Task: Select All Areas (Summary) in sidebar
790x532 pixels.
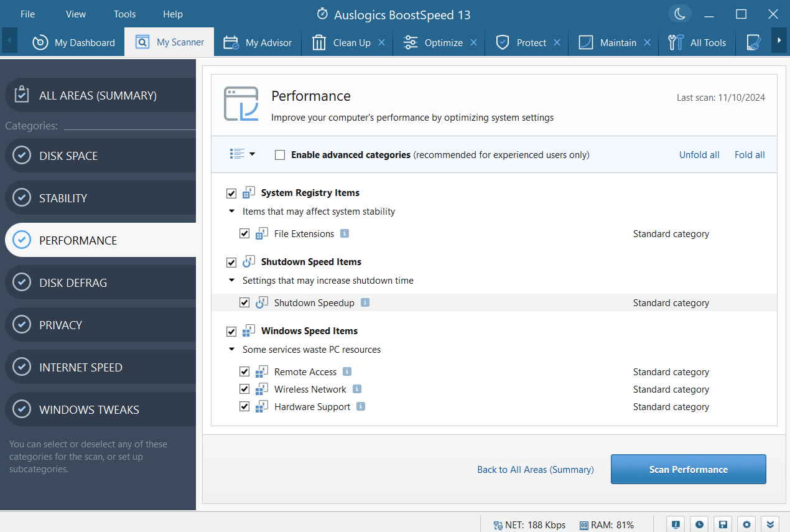Action: 100,95
